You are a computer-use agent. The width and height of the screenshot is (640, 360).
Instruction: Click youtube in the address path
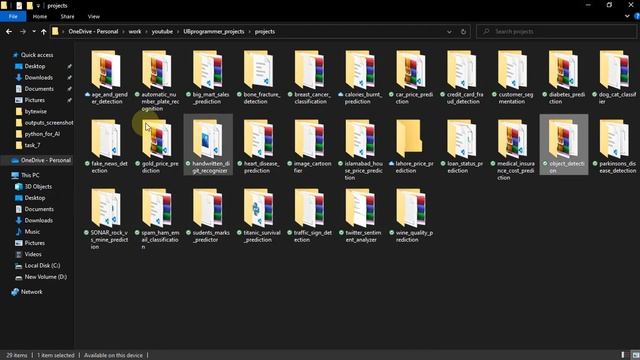pyautogui.click(x=162, y=31)
